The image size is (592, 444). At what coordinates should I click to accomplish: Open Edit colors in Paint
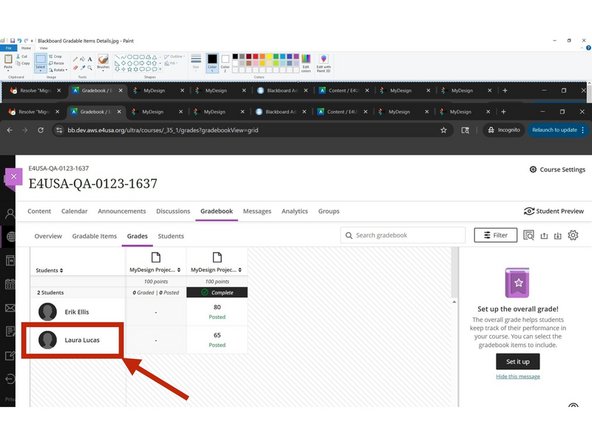pyautogui.click(x=306, y=63)
